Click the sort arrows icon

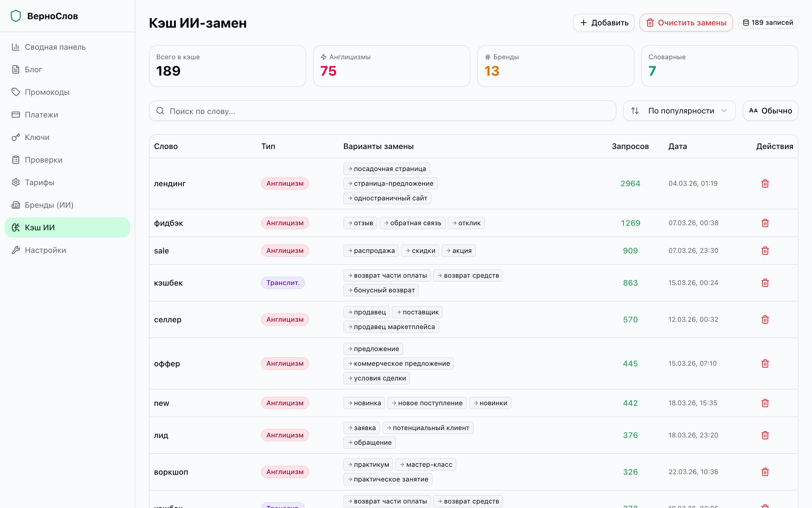click(x=635, y=111)
